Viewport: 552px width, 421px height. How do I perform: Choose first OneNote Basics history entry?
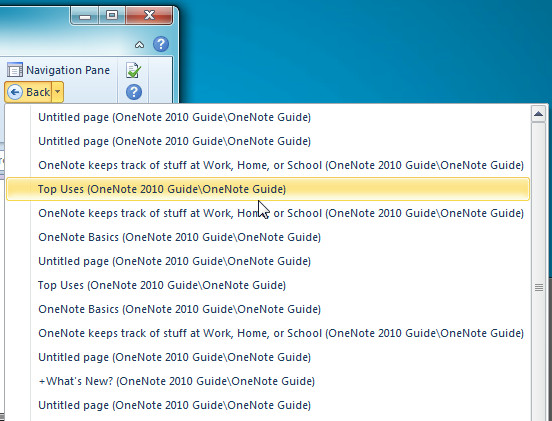[x=268, y=237]
